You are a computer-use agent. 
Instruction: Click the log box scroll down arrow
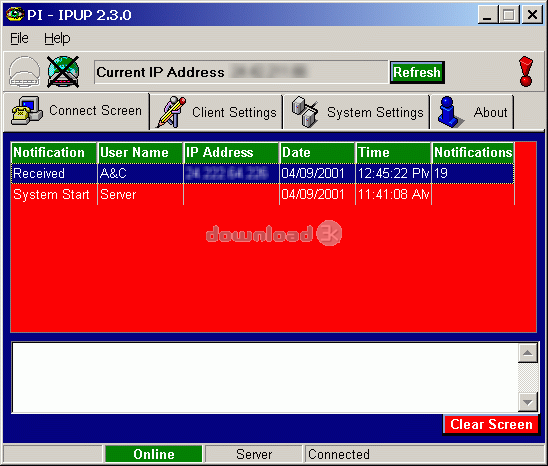click(527, 402)
